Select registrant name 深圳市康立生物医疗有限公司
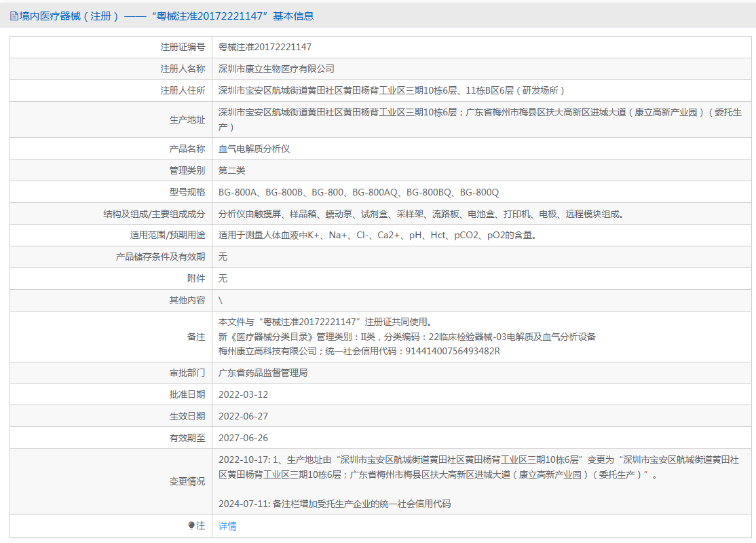756x543 pixels. click(276, 69)
